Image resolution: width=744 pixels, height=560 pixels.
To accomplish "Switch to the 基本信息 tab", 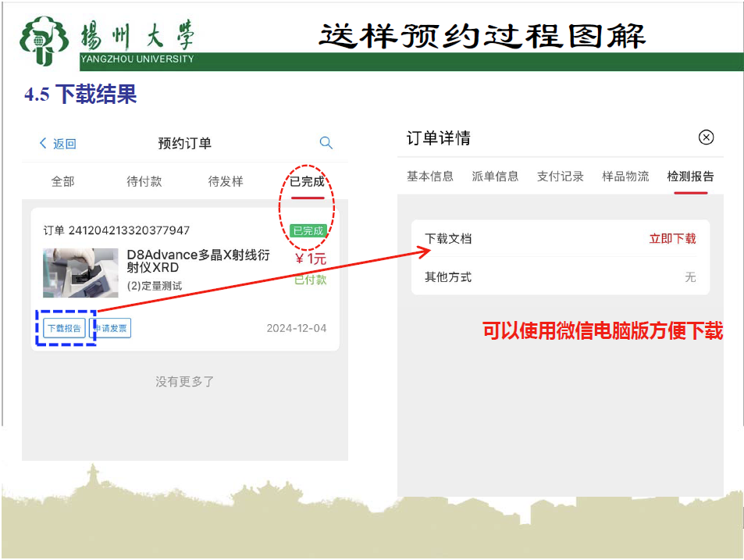I will click(x=429, y=177).
